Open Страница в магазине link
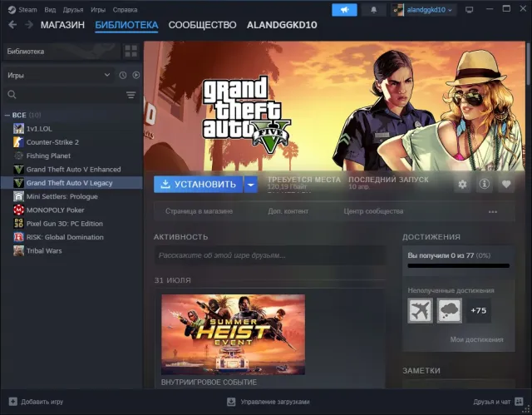532x415 pixels. [199, 211]
